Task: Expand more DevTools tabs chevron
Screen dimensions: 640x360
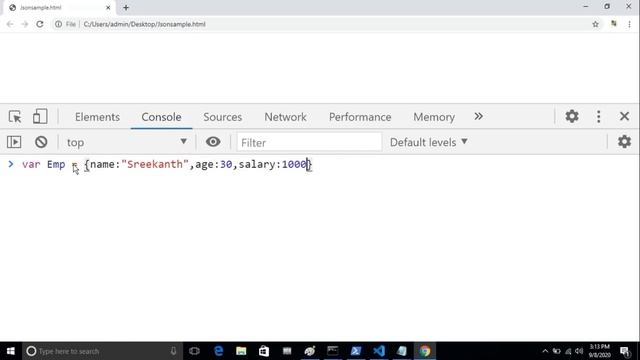Action: 478,117
